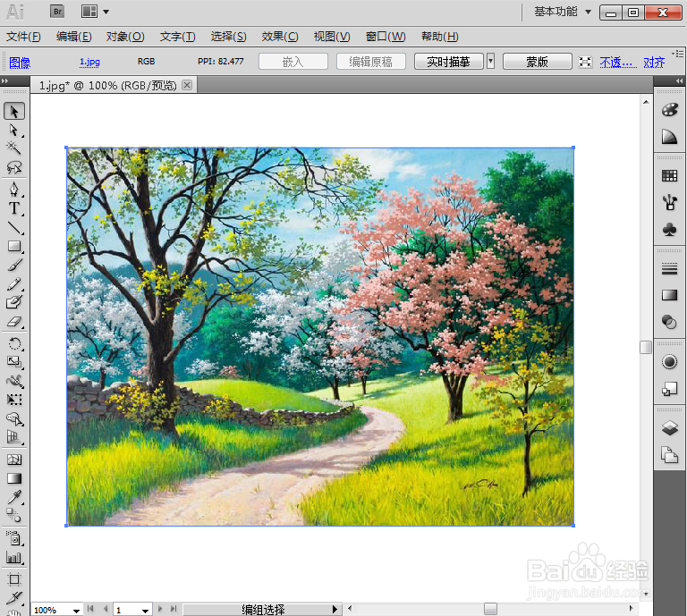Select the Eyedropper tool

pyautogui.click(x=14, y=497)
